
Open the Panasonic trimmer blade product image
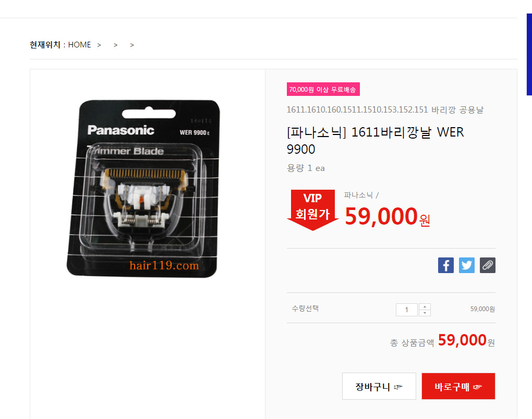(x=143, y=189)
